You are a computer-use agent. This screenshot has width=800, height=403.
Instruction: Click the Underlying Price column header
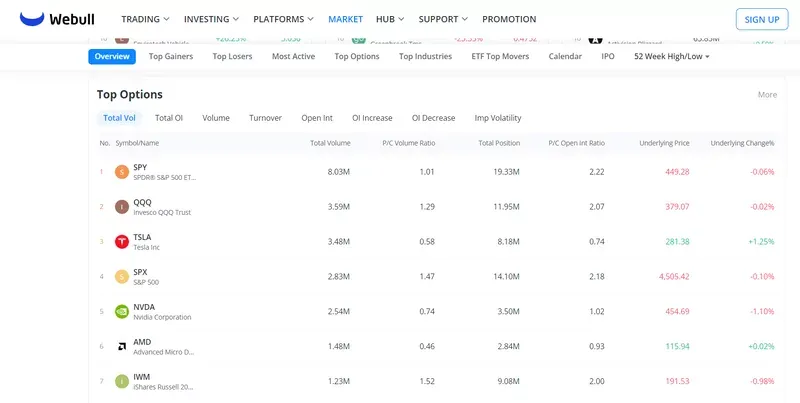click(664, 143)
